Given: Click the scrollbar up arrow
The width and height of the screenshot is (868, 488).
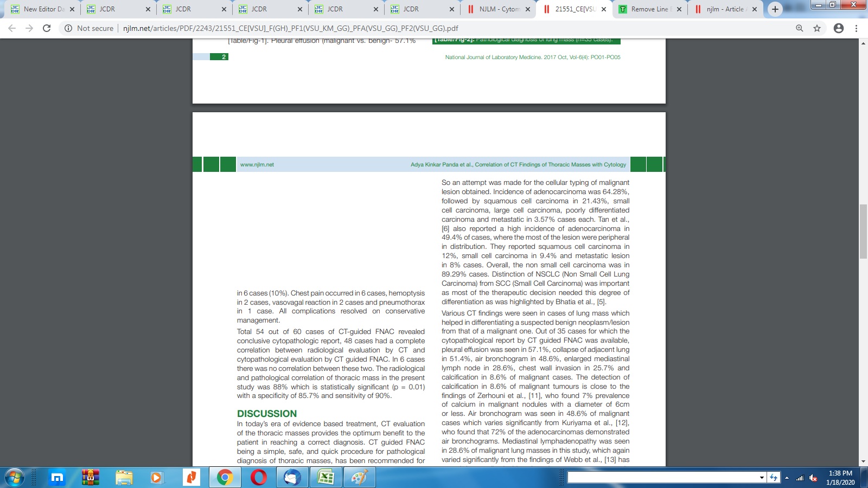Looking at the screenshot, I should 863,43.
